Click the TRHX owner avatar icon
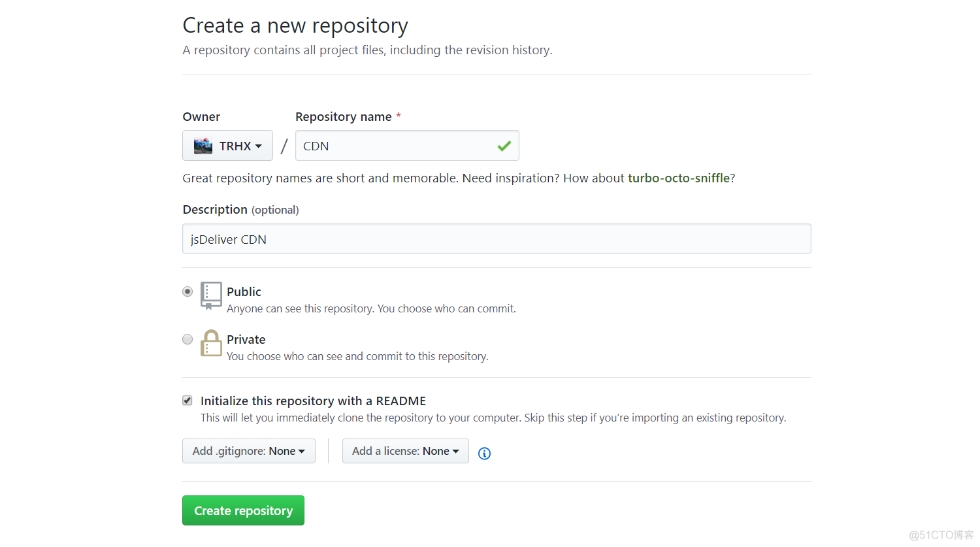Screen dimensions: 980x547 [203, 145]
